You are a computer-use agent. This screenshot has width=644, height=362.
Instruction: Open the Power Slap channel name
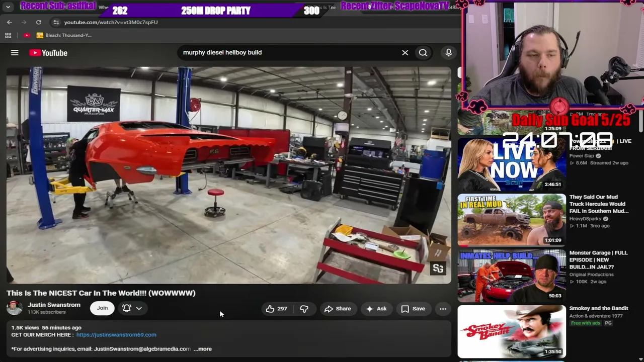[x=582, y=156]
